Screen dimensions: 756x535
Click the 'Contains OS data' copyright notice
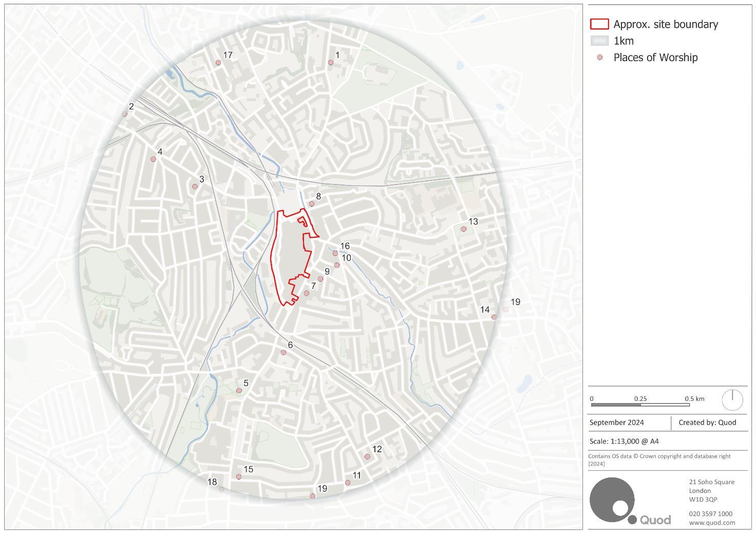pos(659,460)
